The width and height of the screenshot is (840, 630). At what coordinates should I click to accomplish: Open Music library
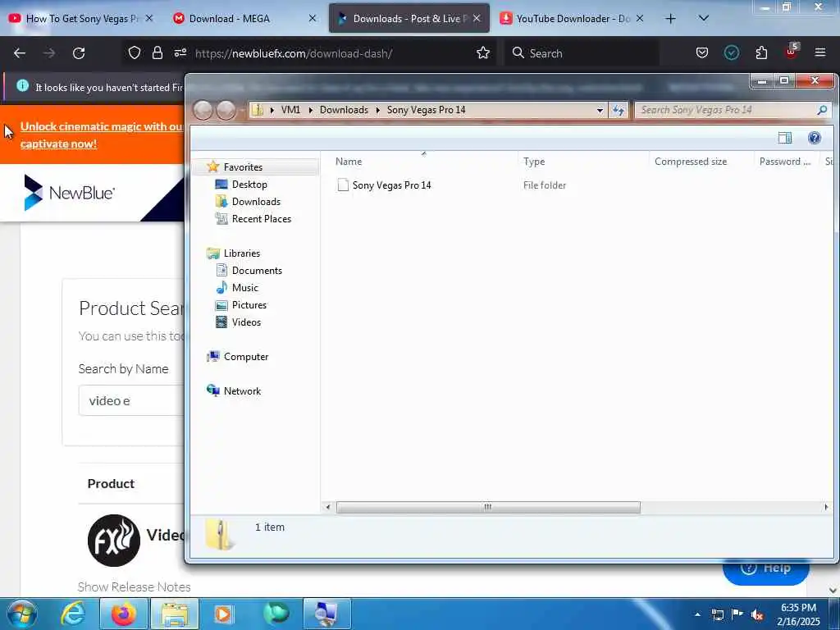pos(244,288)
